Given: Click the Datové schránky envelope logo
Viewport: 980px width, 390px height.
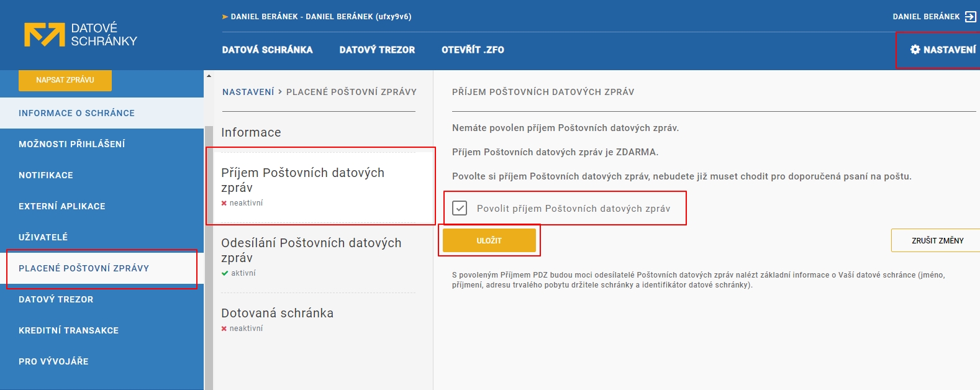Looking at the screenshot, I should 44,35.
